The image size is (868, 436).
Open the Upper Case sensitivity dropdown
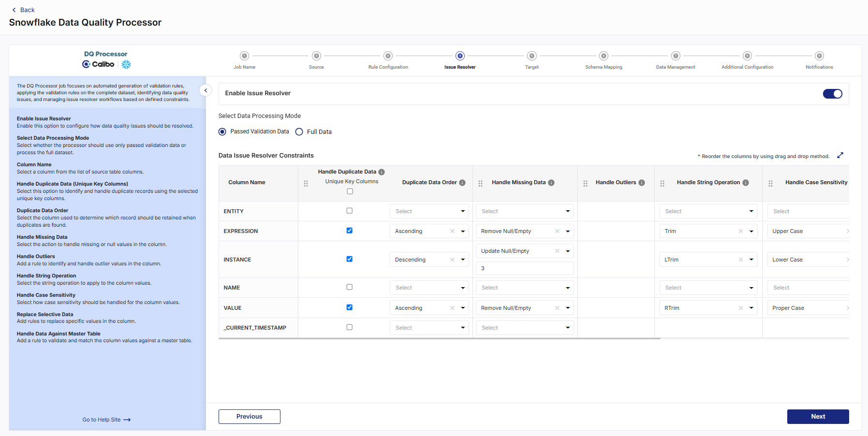pyautogui.click(x=808, y=231)
